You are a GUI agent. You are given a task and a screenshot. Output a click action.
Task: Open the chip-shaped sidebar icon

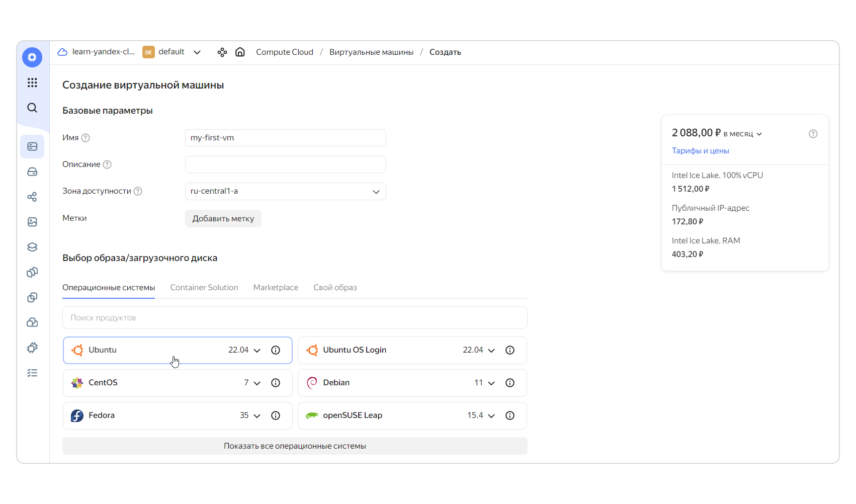pyautogui.click(x=32, y=348)
